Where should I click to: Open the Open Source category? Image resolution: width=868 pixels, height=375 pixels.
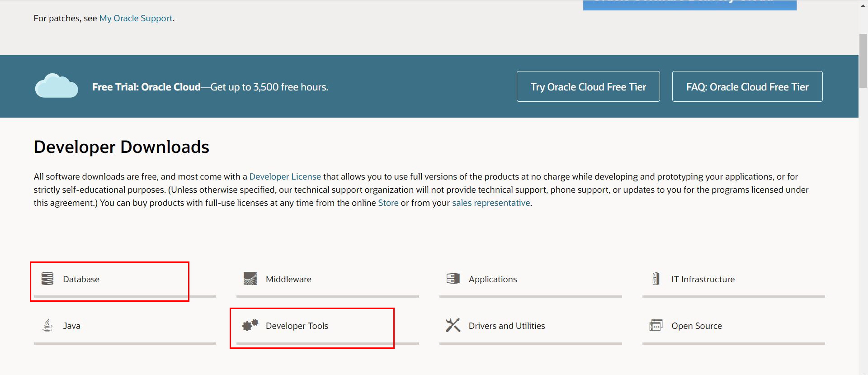[734, 326]
